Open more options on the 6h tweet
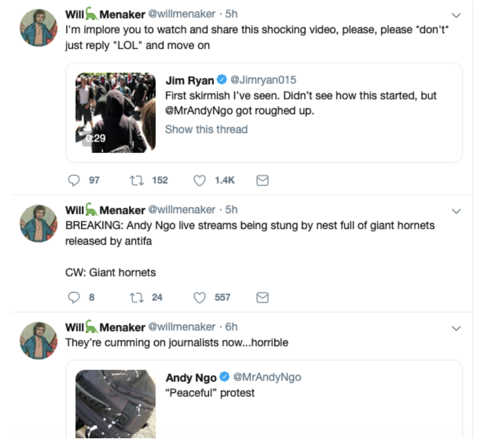485x448 pixels. (456, 328)
